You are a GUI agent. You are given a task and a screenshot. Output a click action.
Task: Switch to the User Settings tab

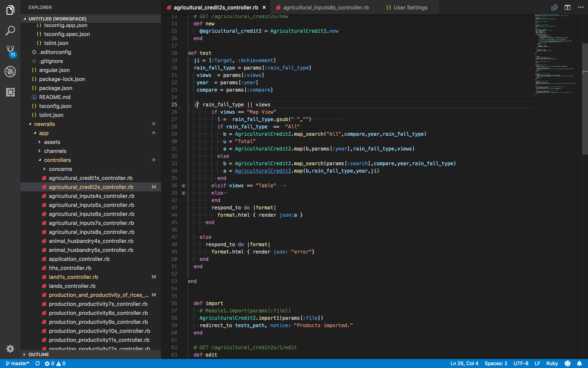[410, 8]
